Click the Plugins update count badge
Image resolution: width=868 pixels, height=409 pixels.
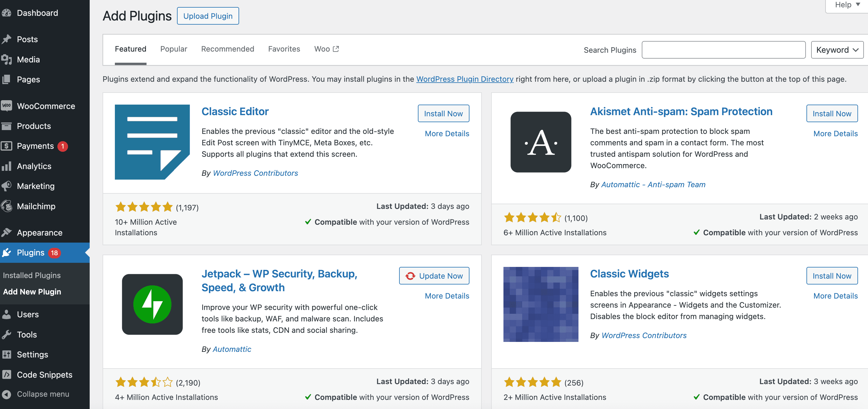[x=54, y=253]
